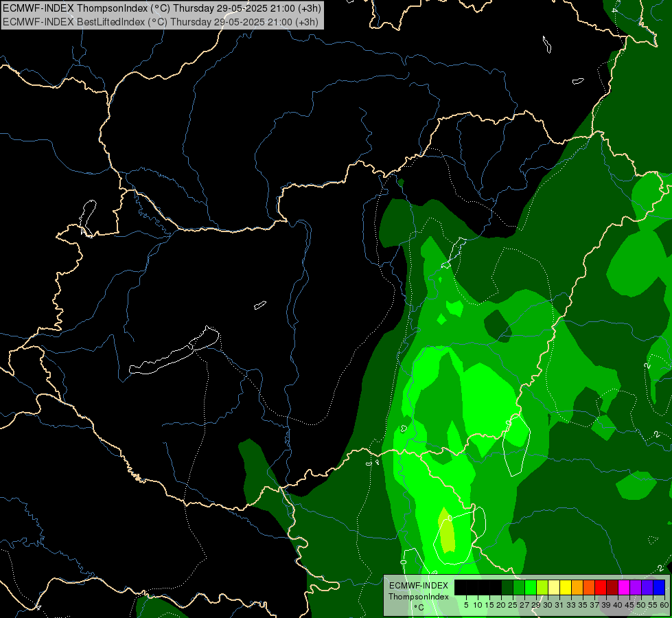Select the indigo 50–55 legend swatch
The height and width of the screenshot is (618, 672).
647,587
